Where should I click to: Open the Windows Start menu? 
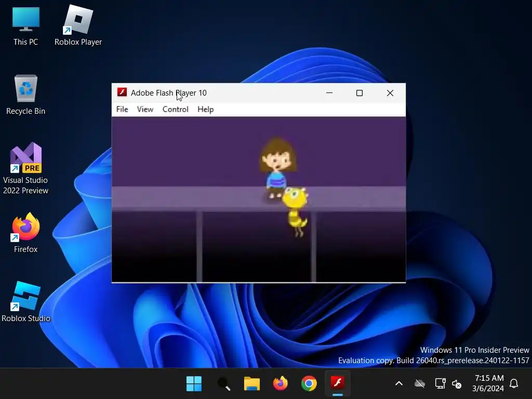194,384
